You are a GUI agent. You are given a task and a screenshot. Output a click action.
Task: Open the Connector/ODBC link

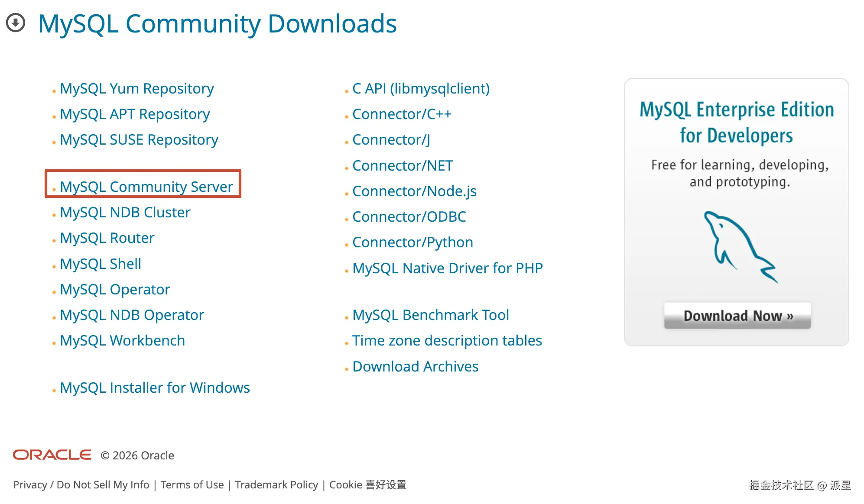tap(409, 216)
